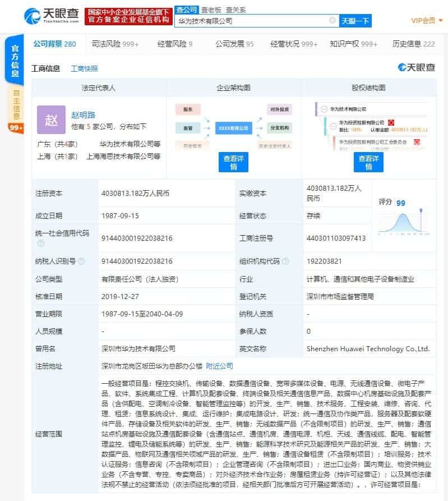The width and height of the screenshot is (448, 501).
Task: Open the 上海海思技术有限公司等 link
Action: coord(123,156)
